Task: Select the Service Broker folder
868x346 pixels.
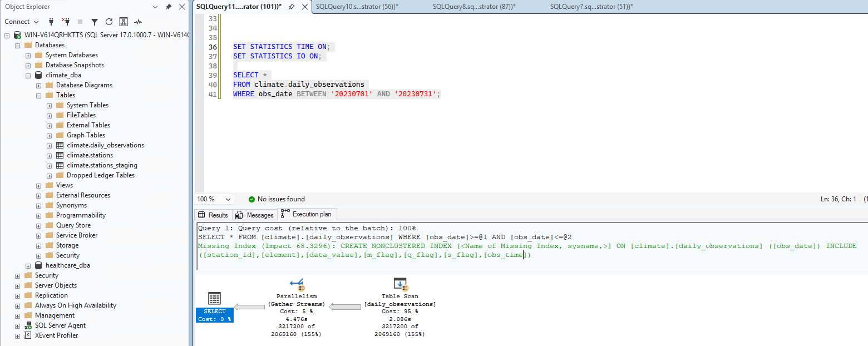Action: 77,235
